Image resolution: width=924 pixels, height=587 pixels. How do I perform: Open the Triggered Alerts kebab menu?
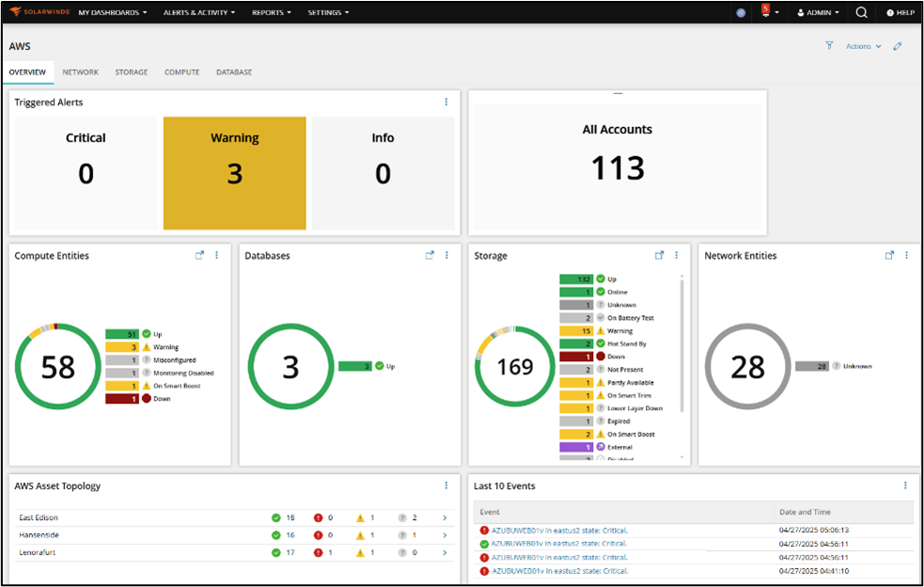click(x=446, y=102)
